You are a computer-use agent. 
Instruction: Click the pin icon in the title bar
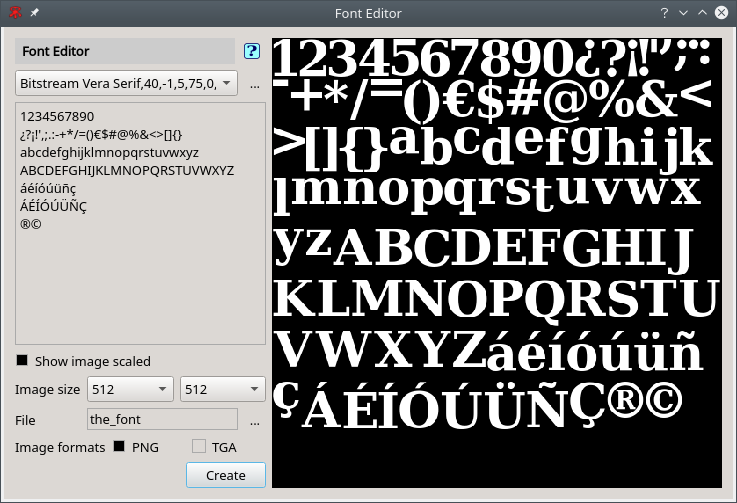[35, 13]
